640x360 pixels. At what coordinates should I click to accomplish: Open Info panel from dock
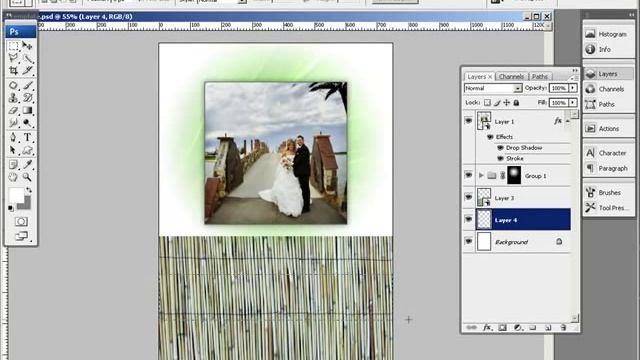608,49
